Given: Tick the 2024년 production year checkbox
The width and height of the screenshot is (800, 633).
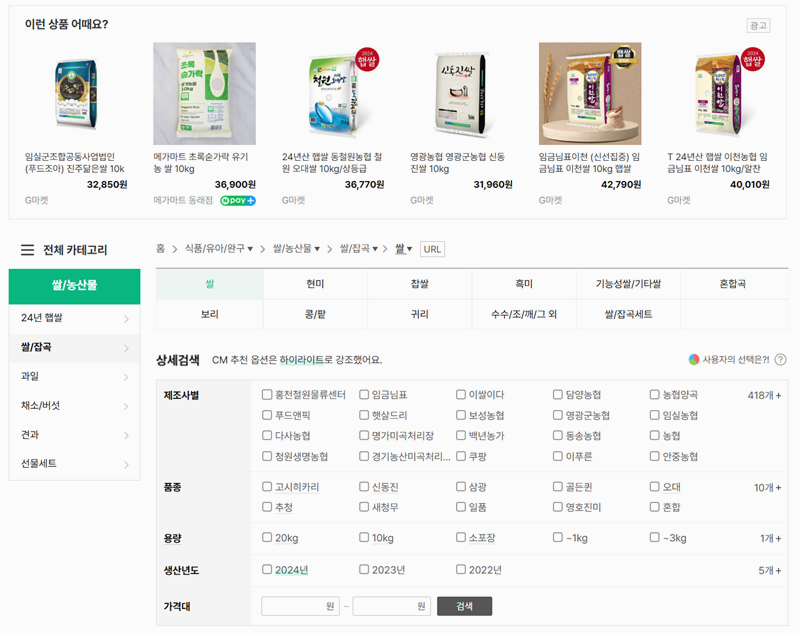Looking at the screenshot, I should [267, 569].
